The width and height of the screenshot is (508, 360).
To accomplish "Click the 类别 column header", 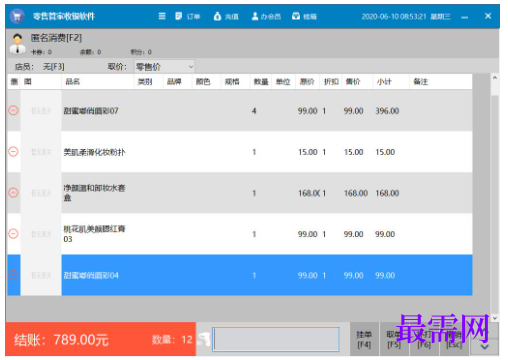I will click(145, 82).
